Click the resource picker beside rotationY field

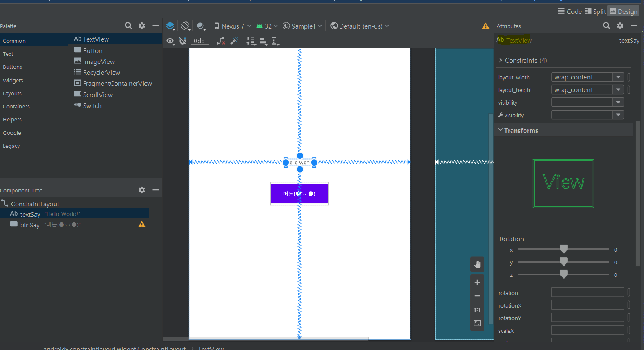point(629,318)
